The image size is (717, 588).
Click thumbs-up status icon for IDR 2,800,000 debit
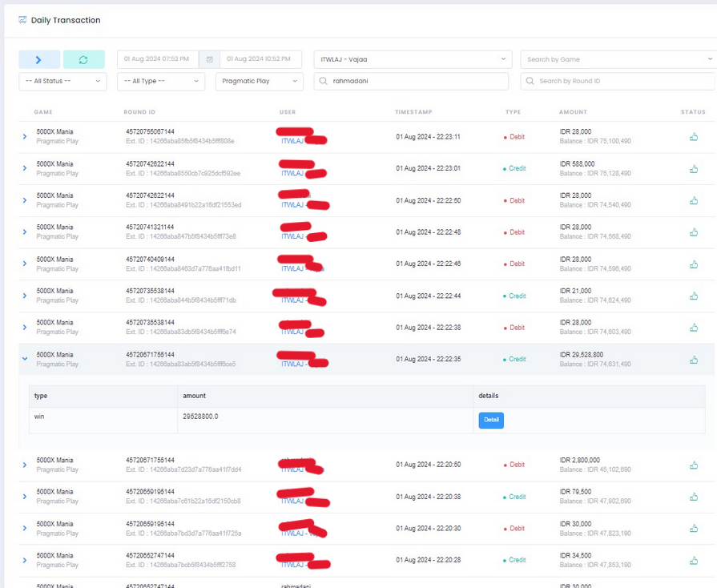tap(693, 465)
